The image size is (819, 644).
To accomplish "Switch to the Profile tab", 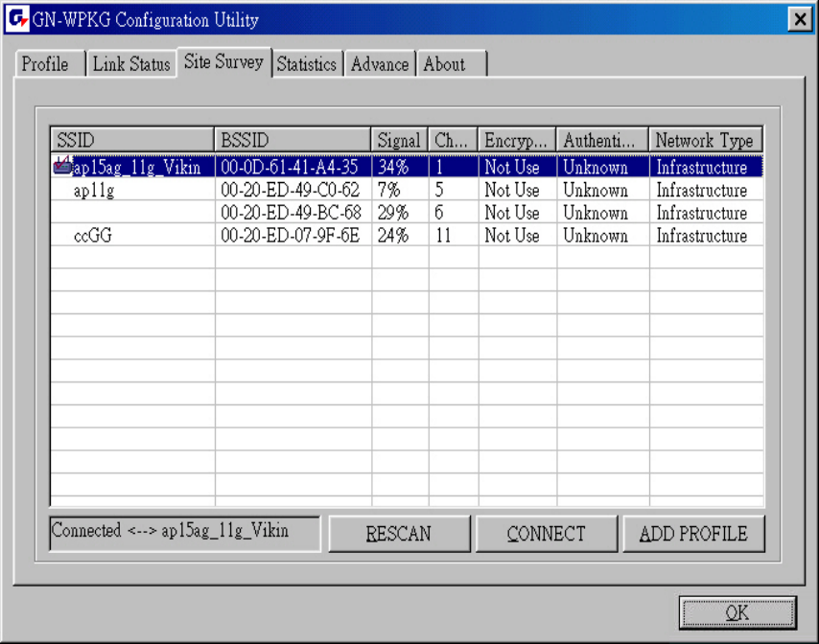I will tap(45, 64).
